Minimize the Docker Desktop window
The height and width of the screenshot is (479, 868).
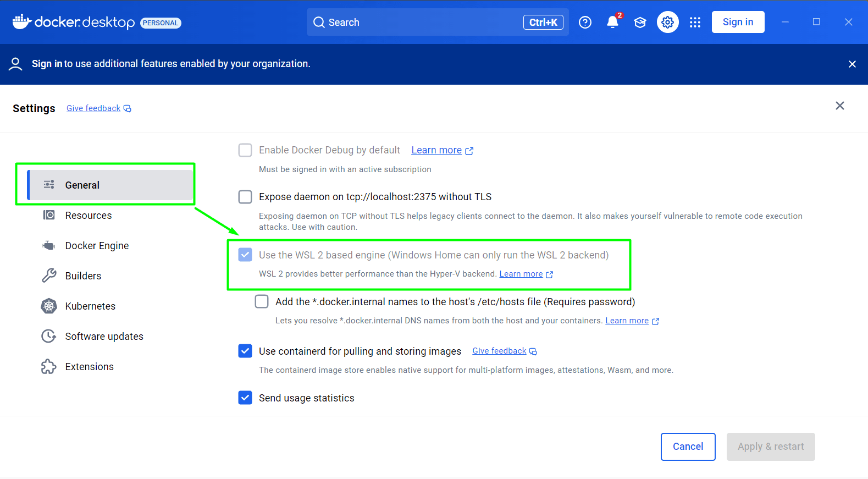coord(785,22)
